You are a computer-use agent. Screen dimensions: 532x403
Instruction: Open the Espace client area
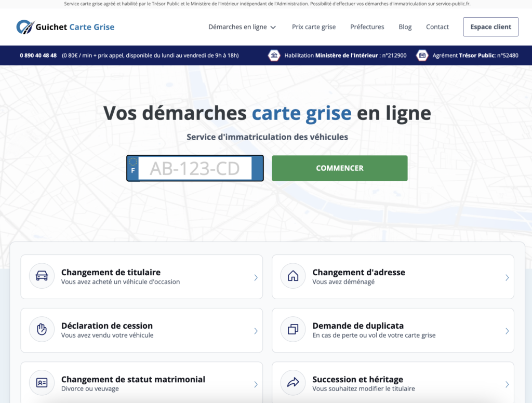click(490, 26)
